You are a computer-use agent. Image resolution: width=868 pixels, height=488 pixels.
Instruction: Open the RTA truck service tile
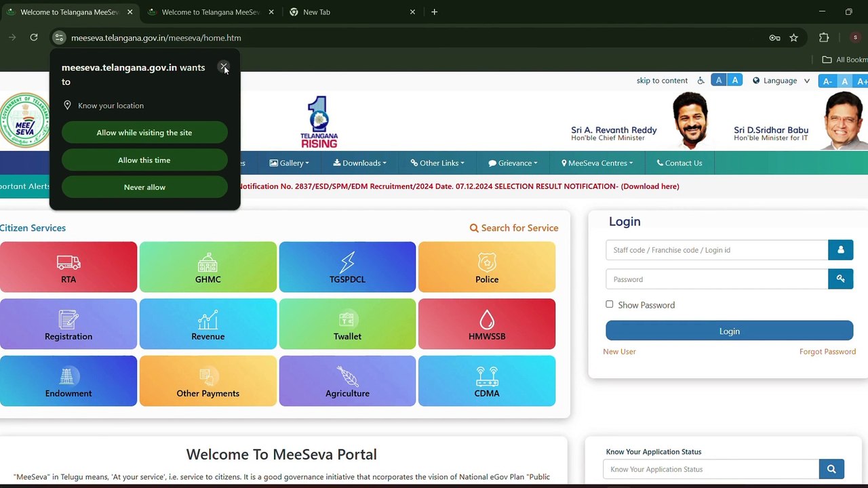(x=68, y=267)
